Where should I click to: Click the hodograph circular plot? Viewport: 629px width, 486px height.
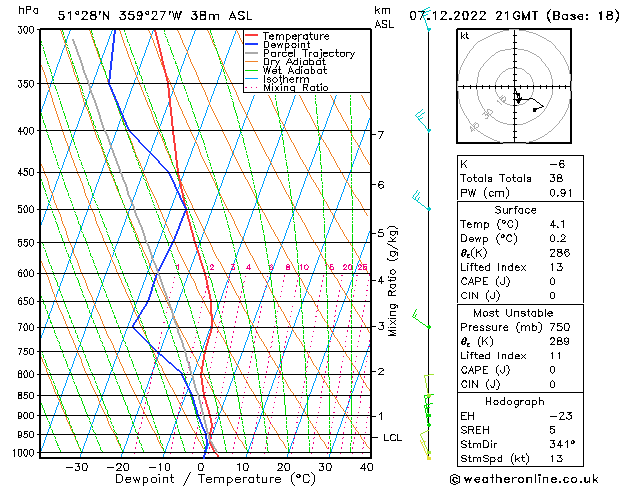(x=515, y=89)
